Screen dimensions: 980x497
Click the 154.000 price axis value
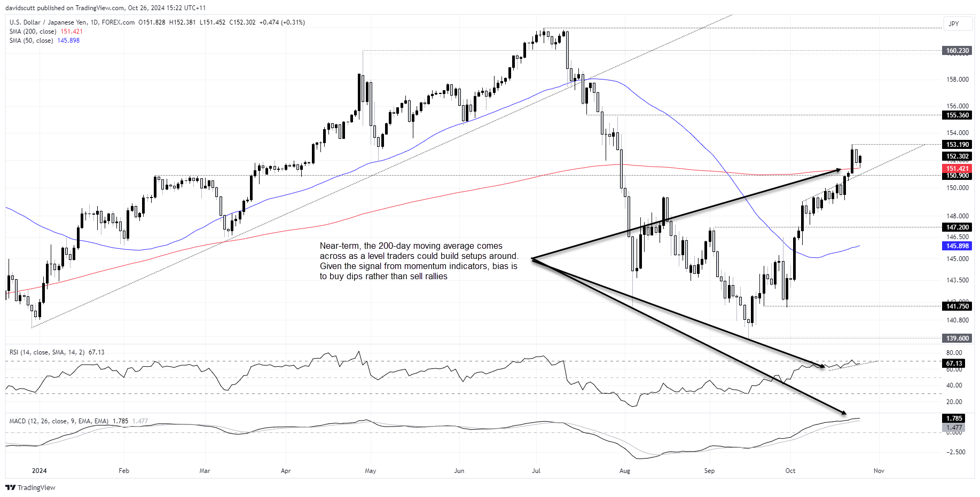click(x=958, y=133)
